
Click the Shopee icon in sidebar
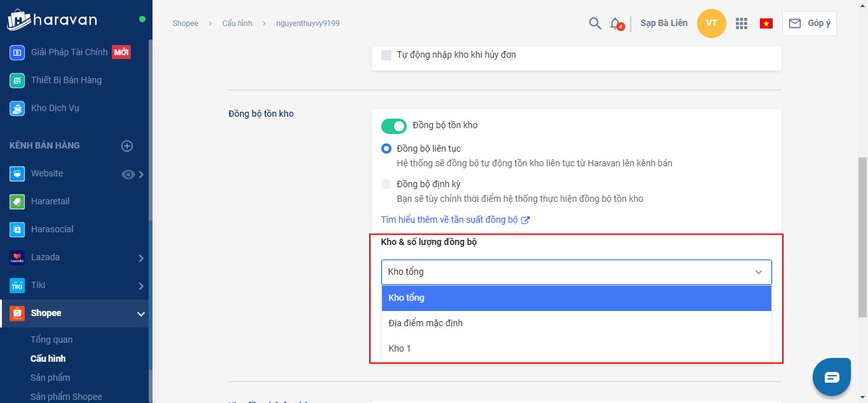[x=17, y=313]
